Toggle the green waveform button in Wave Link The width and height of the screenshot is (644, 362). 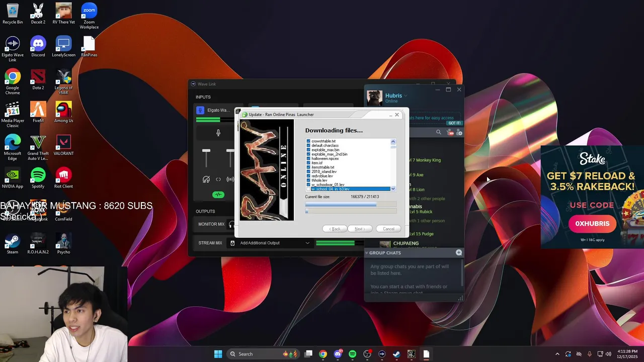point(218,195)
